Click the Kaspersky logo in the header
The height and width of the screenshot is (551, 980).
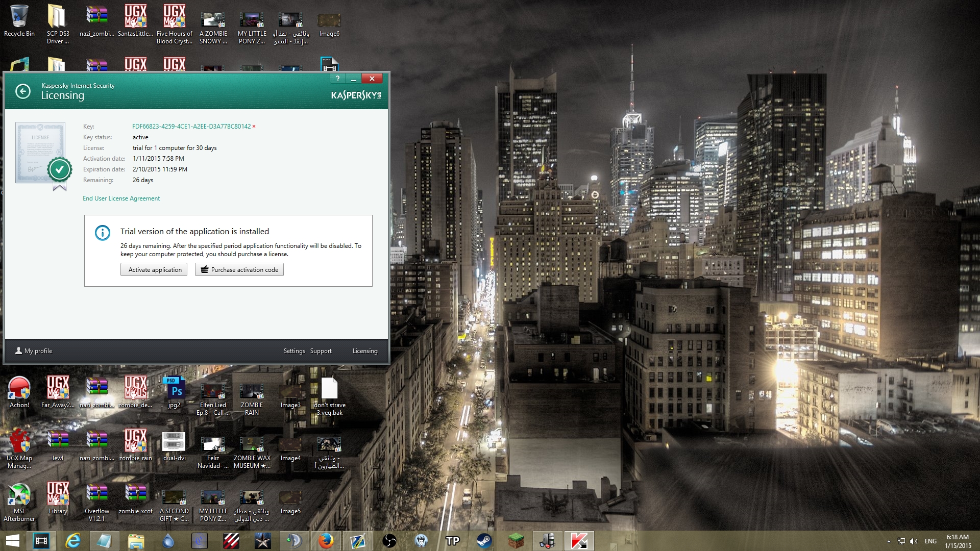click(x=356, y=95)
